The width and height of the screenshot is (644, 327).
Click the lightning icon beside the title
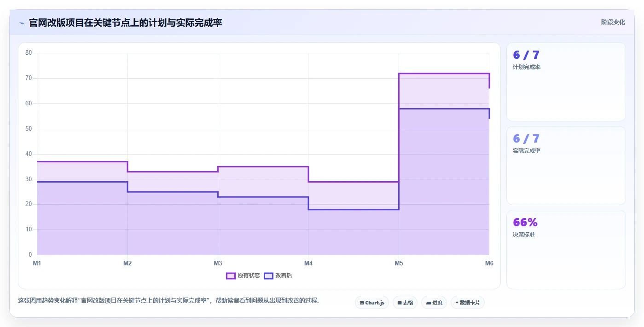(x=22, y=23)
